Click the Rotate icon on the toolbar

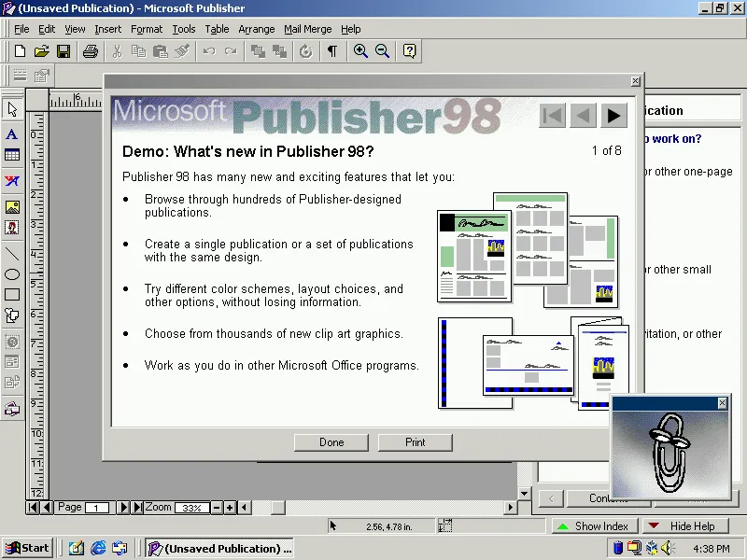click(x=305, y=51)
